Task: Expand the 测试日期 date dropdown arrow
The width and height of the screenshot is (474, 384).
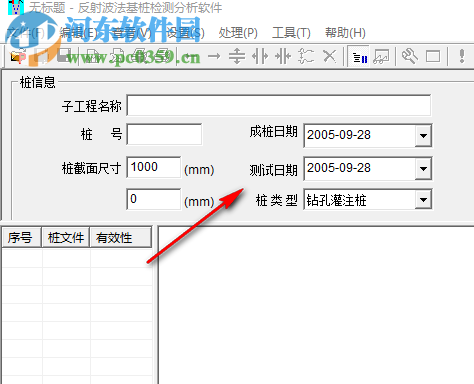Action: click(x=423, y=169)
